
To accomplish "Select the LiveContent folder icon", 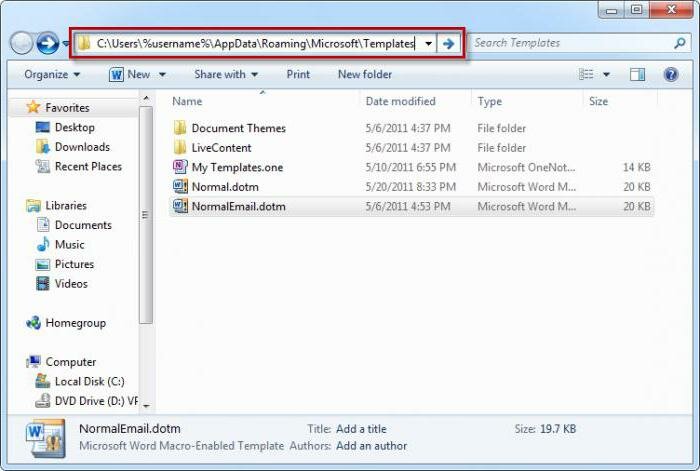I will pyautogui.click(x=180, y=148).
